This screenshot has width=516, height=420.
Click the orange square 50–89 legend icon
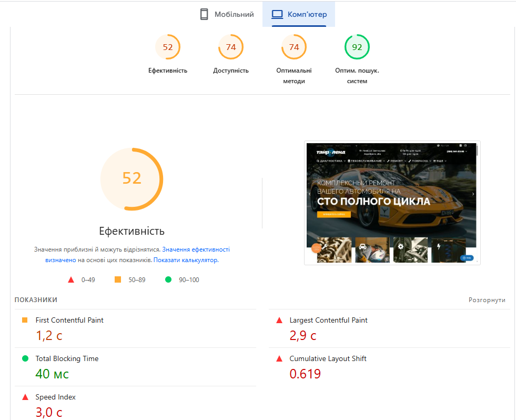pyautogui.click(x=118, y=279)
